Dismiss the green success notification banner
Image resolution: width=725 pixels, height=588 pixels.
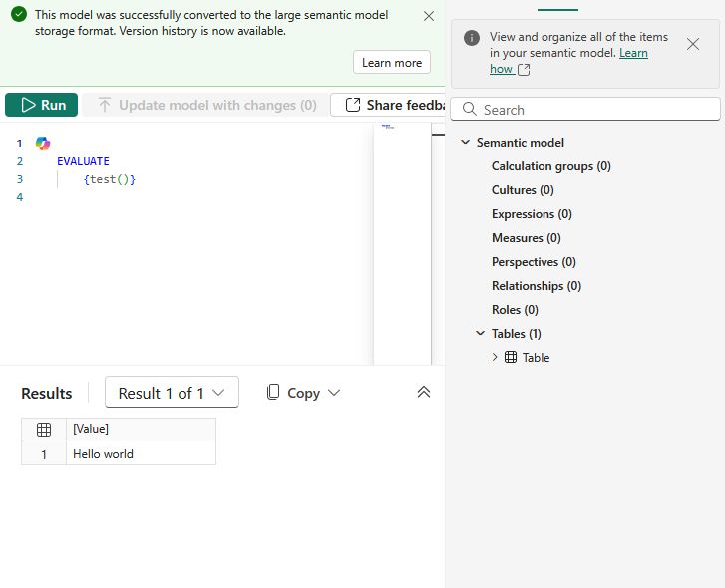coord(429,16)
